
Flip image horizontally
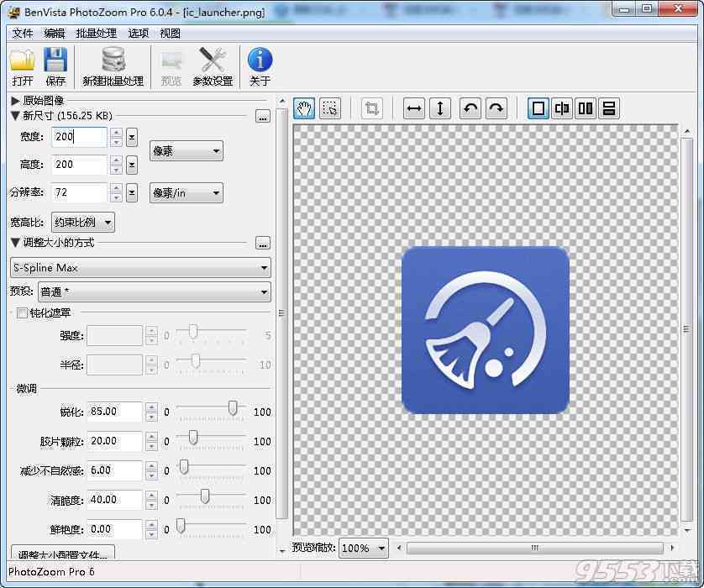[413, 108]
